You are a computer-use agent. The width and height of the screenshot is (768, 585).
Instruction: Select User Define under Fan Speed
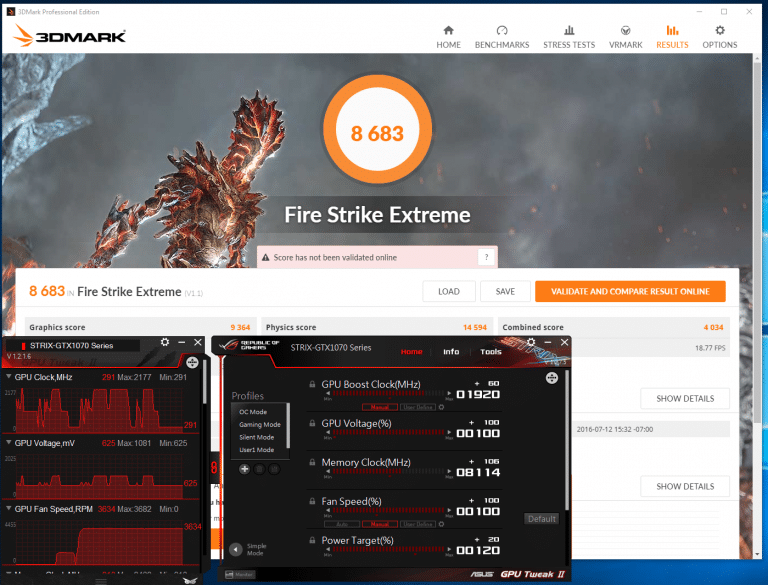pos(418,524)
